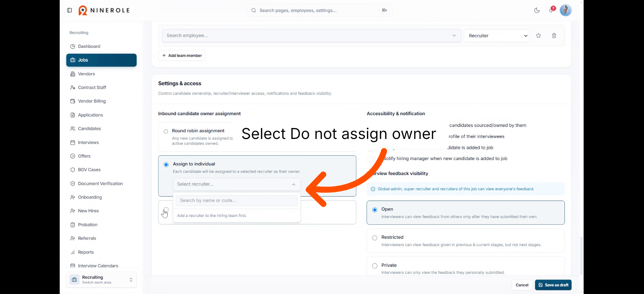Screen dimensions: 644x294
Task: Click Search by name or code field
Action: click(x=236, y=201)
